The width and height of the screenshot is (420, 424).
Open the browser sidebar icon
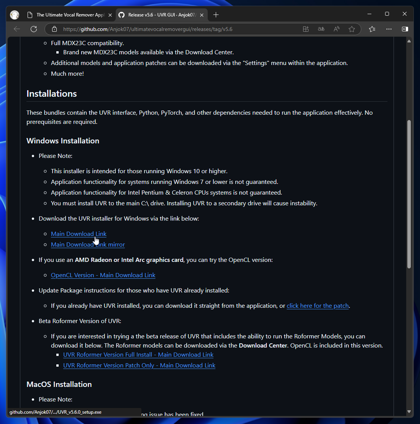pyautogui.click(x=405, y=29)
